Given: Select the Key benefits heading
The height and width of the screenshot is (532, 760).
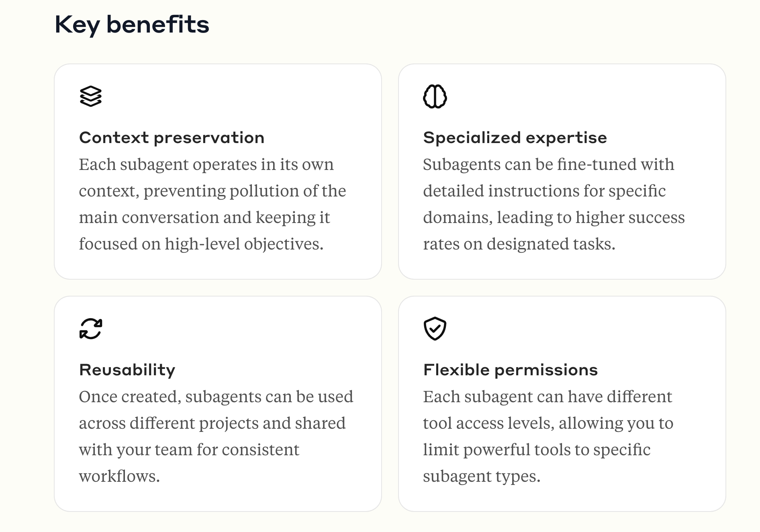Looking at the screenshot, I should tap(132, 25).
